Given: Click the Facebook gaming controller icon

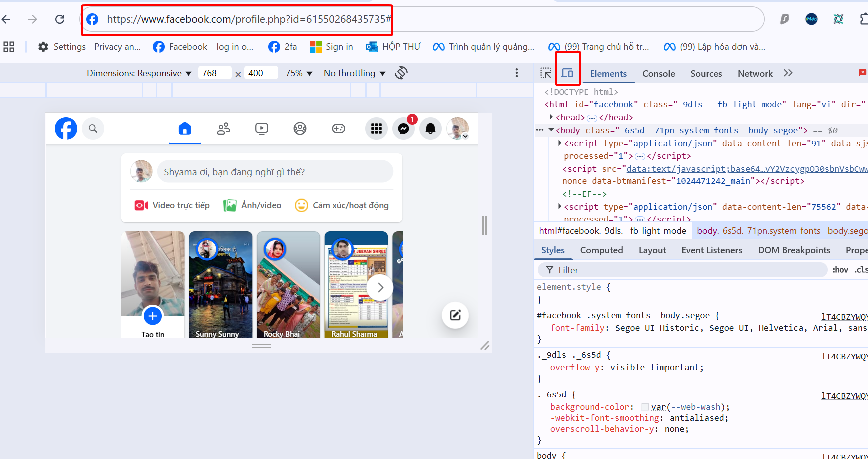Looking at the screenshot, I should 338,129.
